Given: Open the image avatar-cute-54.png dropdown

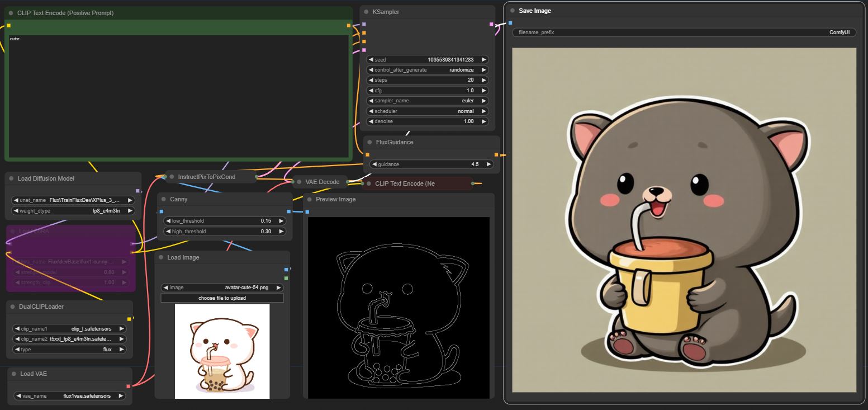Looking at the screenshot, I should (222, 288).
